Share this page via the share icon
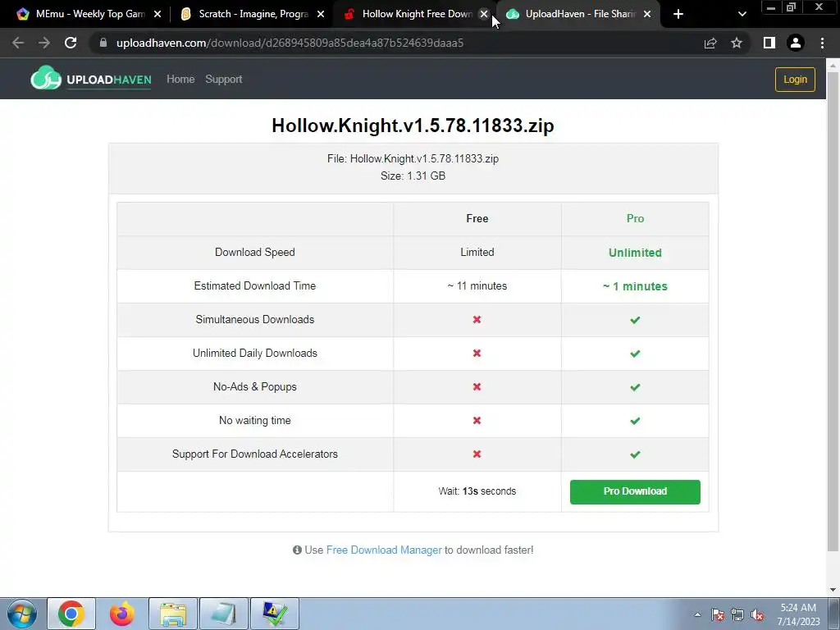The height and width of the screenshot is (630, 840). point(710,43)
